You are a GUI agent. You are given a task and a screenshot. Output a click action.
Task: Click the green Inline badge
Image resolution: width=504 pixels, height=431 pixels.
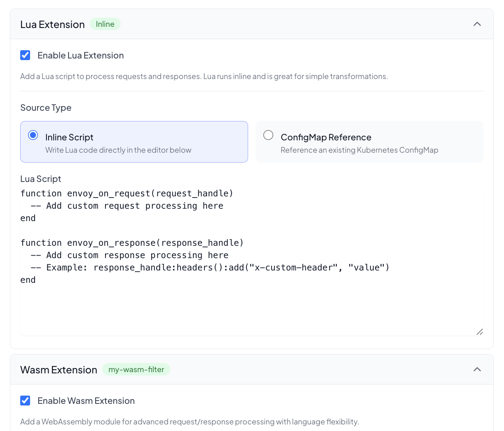click(x=105, y=24)
